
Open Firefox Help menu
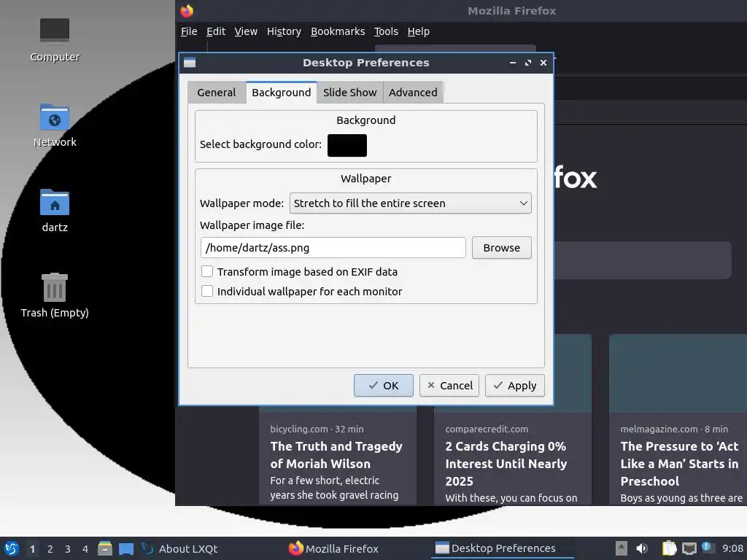[418, 31]
